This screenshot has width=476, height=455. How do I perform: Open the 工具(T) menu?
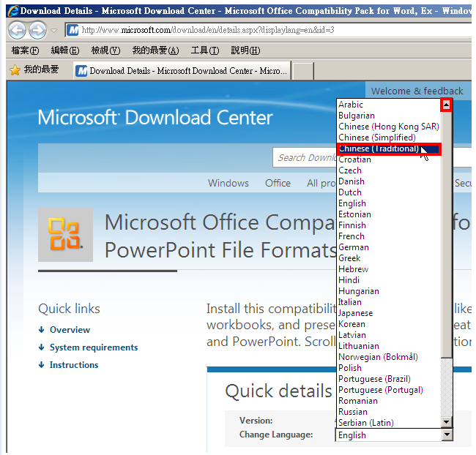(205, 50)
